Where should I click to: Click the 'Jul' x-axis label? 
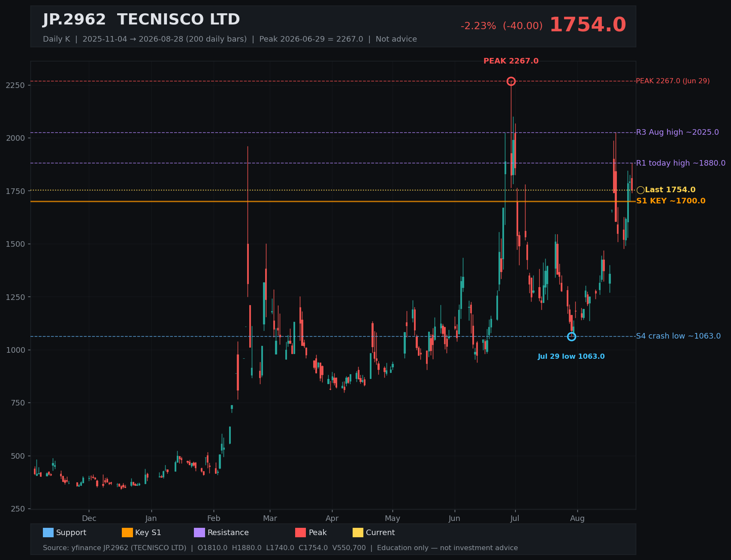[515, 518]
